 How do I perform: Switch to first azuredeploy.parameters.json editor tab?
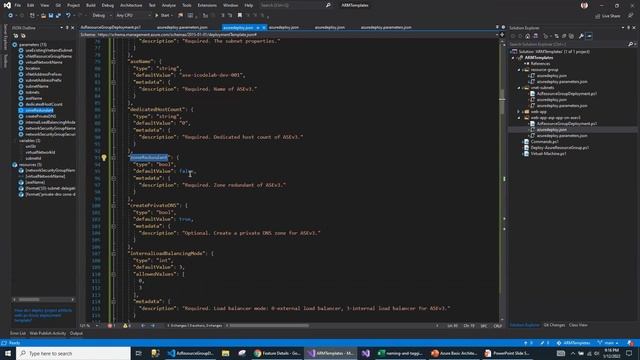[x=182, y=27]
